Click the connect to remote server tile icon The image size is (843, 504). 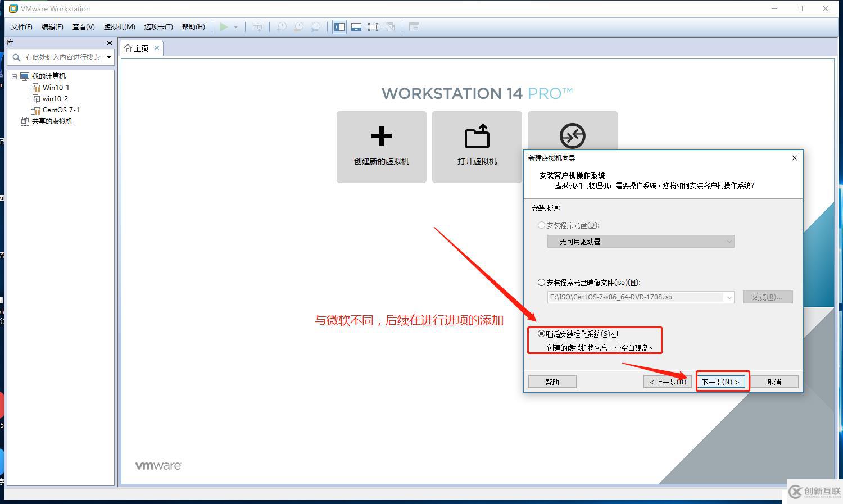(x=572, y=135)
